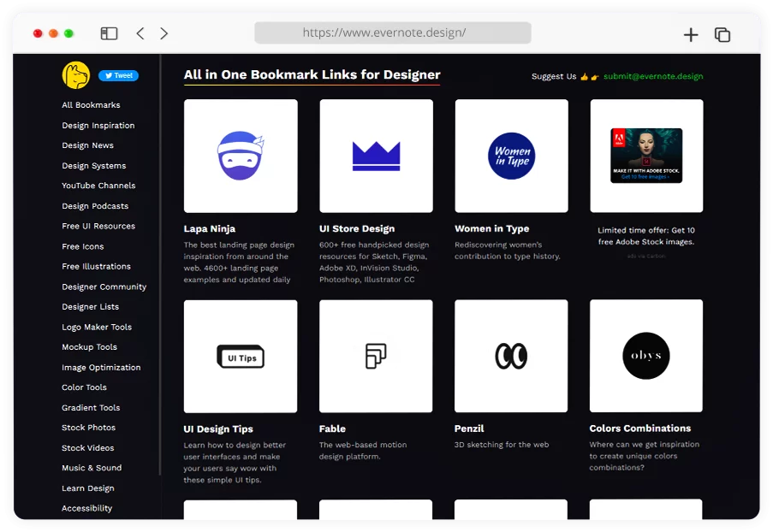Open Design Podcasts category
Viewport: 773px width, 532px height.
click(x=95, y=206)
